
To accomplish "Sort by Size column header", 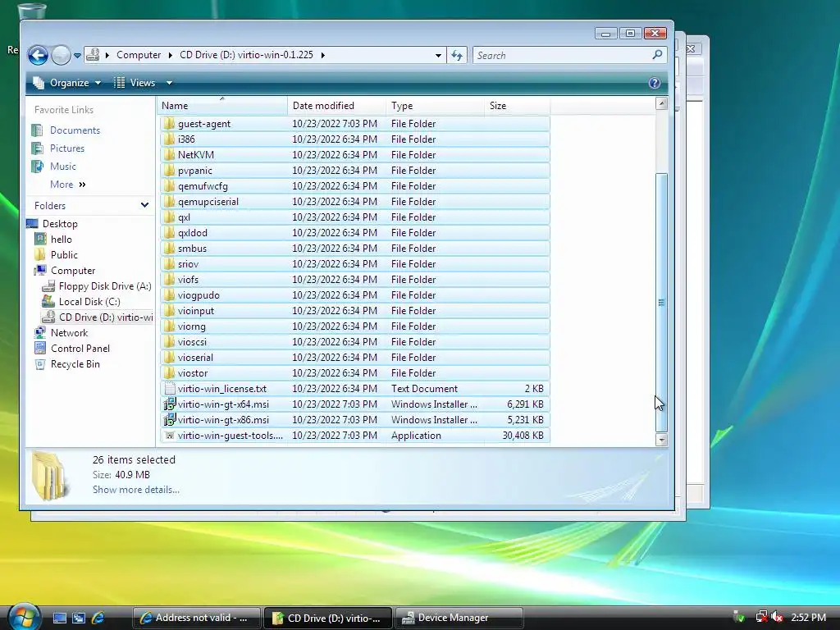I will tap(517, 106).
